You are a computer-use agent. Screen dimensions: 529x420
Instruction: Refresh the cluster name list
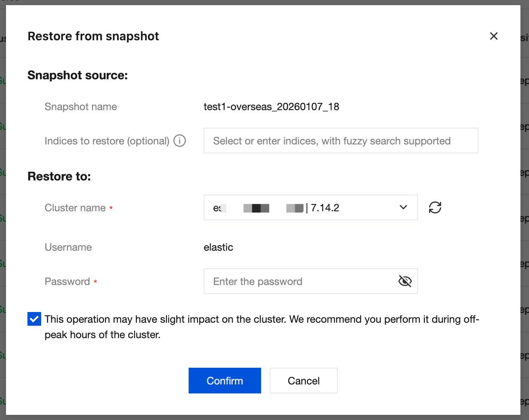[435, 207]
